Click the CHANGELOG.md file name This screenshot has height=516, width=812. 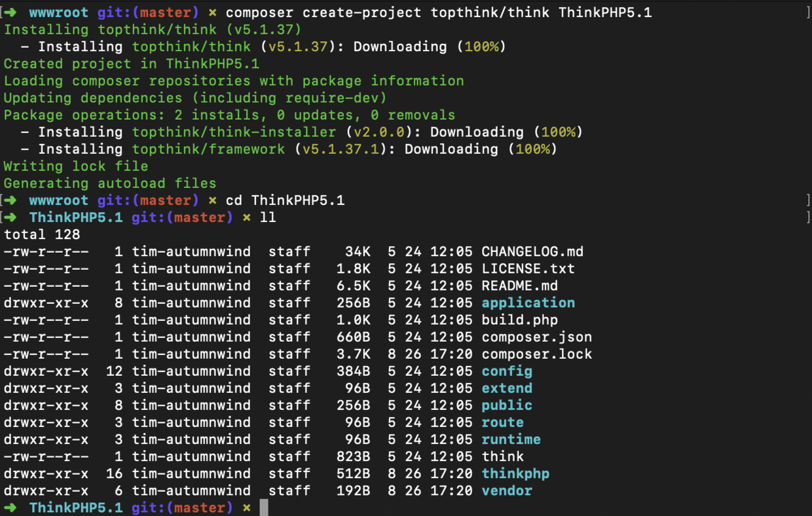(x=532, y=251)
